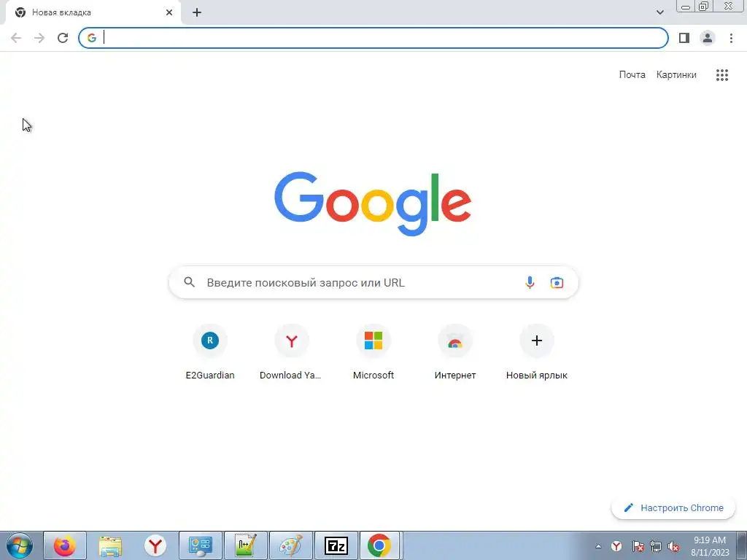This screenshot has height=560, width=747.
Task: Show hidden tray icons arrow
Action: (598, 546)
